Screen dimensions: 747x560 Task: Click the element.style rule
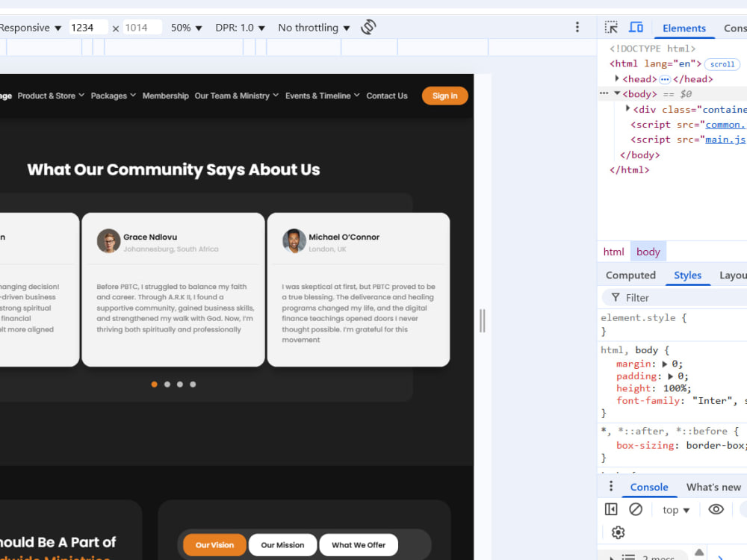pyautogui.click(x=643, y=317)
